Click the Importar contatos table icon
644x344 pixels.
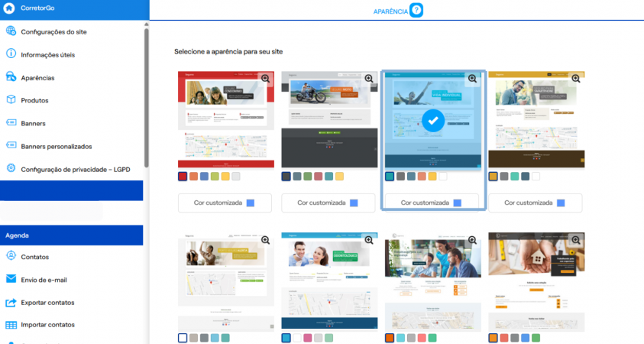pyautogui.click(x=11, y=325)
